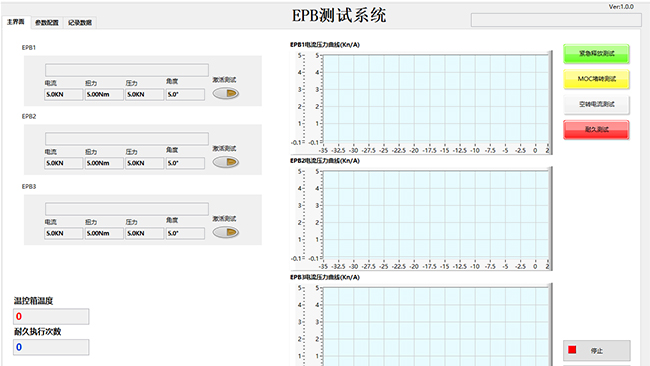Viewport: 650px width, 366px height.
Task: Select the EPB2 角度 5.0° field
Action: tap(185, 163)
